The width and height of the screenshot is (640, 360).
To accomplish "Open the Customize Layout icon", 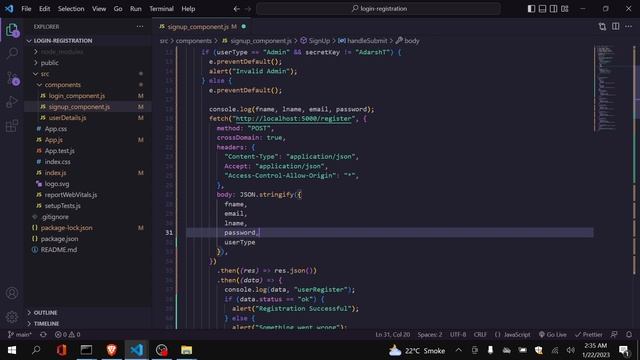I will [565, 9].
